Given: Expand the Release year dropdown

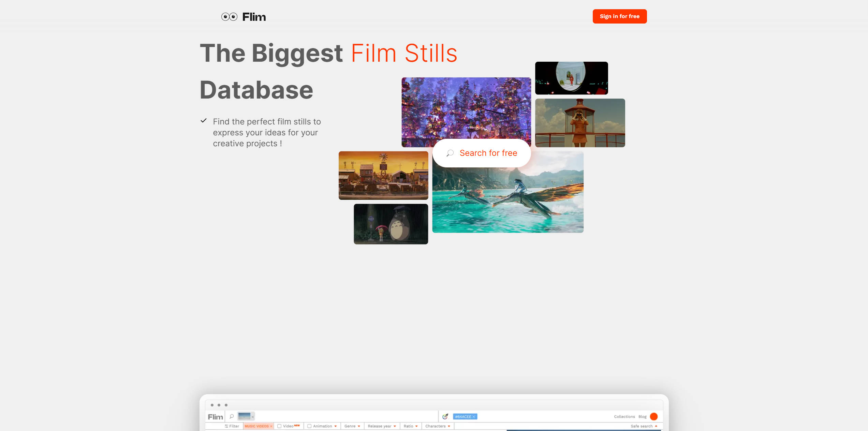Looking at the screenshot, I should point(382,426).
